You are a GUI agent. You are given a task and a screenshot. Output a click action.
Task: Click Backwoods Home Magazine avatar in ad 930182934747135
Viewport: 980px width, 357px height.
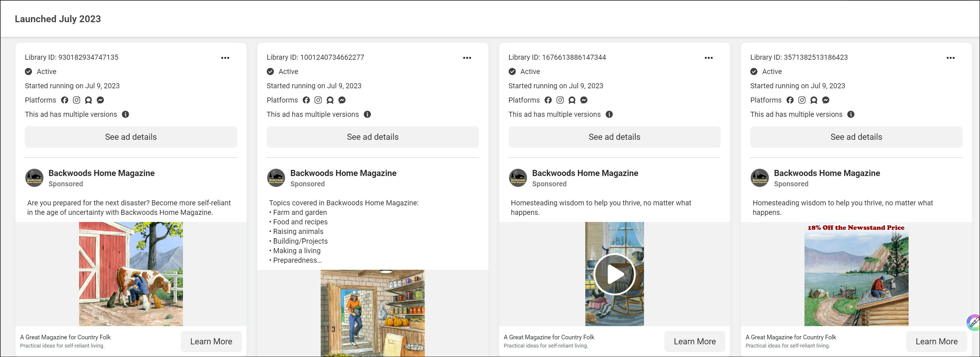click(x=34, y=178)
